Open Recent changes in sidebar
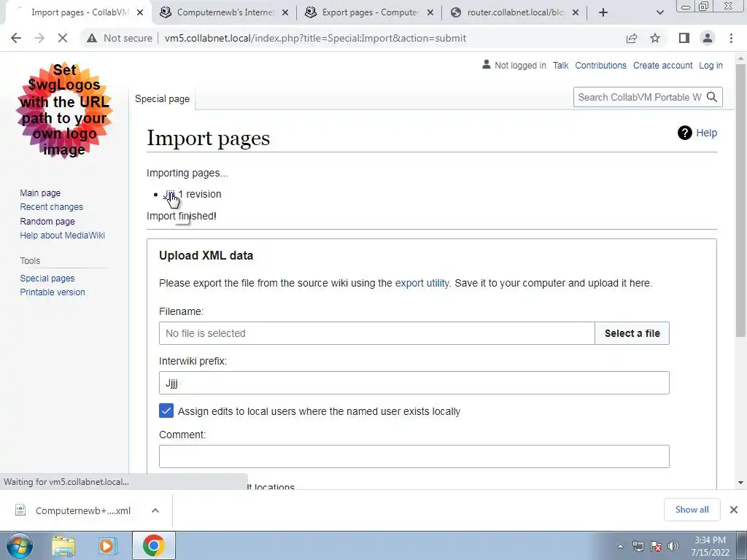Image resolution: width=747 pixels, height=560 pixels. click(x=52, y=206)
